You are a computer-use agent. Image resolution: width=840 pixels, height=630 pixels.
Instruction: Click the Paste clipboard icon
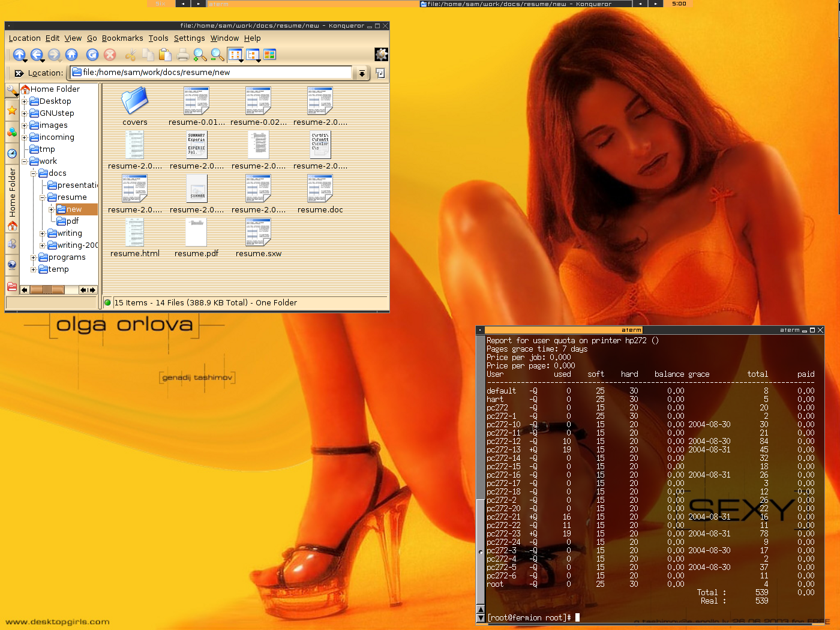click(165, 55)
